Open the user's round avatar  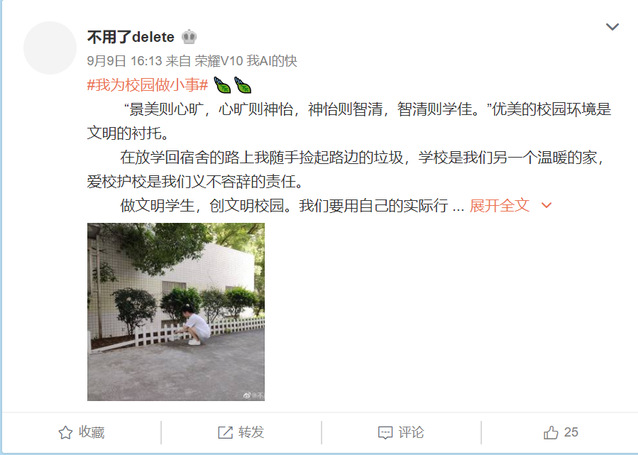50,48
